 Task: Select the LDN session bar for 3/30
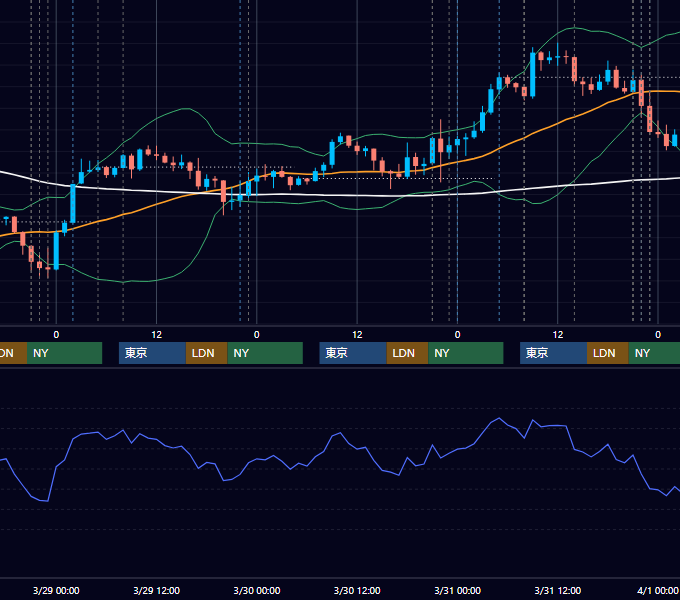[407, 353]
